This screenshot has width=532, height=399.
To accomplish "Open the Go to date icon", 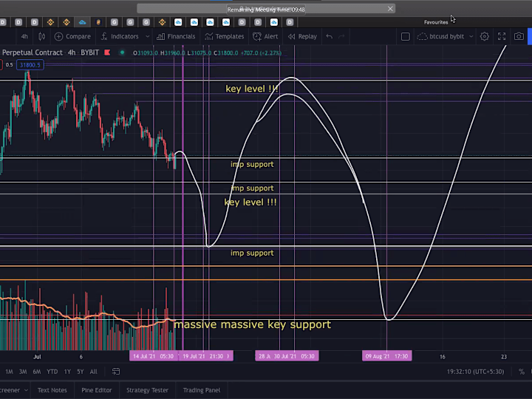I will point(116,372).
